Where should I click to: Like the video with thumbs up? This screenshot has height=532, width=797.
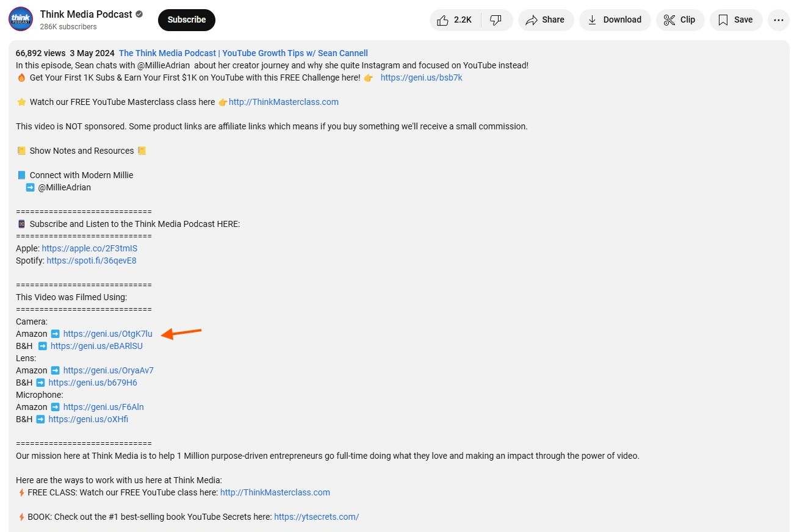tap(455, 20)
